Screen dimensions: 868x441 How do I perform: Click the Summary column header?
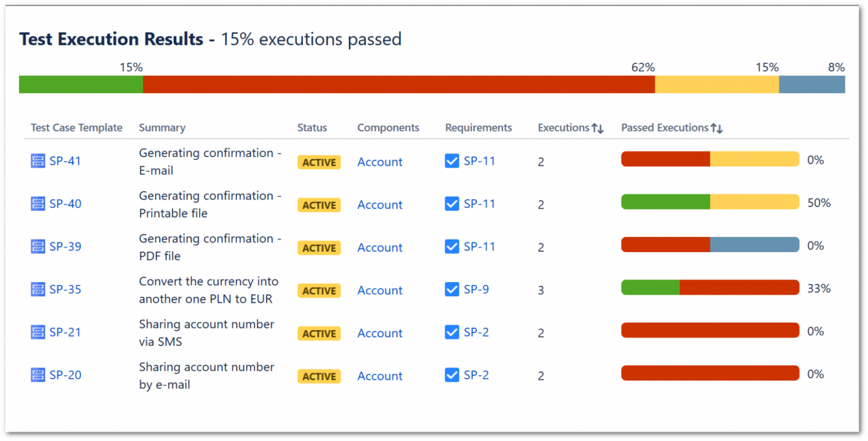pos(162,128)
